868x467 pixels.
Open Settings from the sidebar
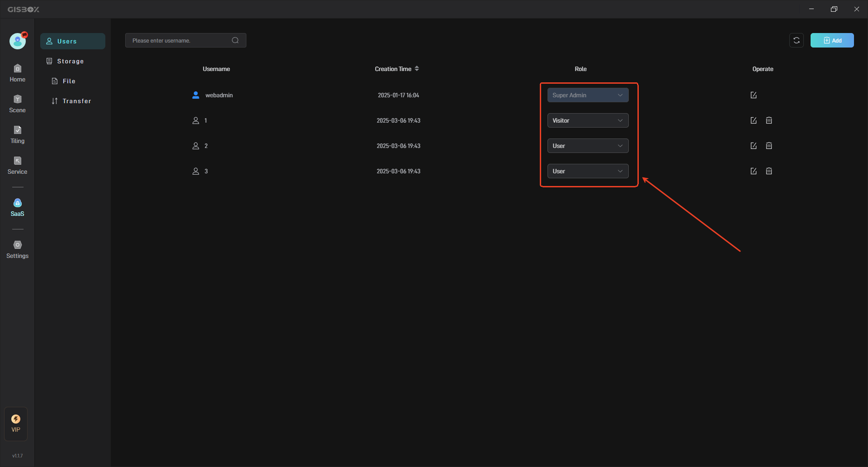click(17, 250)
